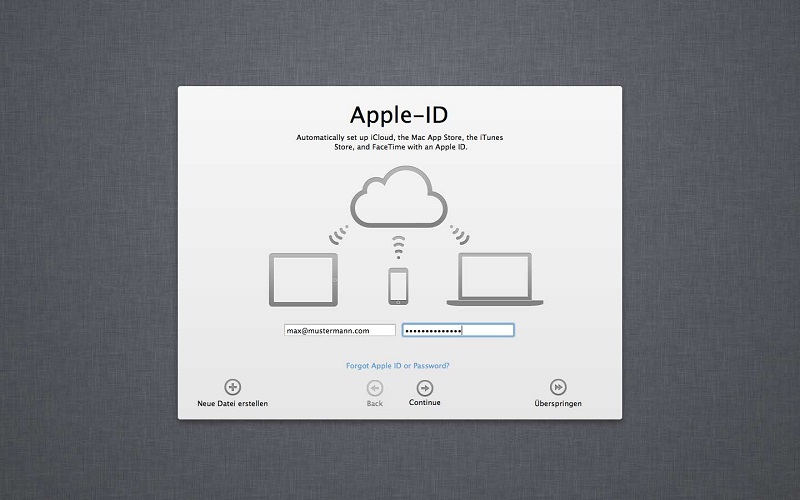
Task: Click the "Apple-ID" heading text
Action: click(x=399, y=115)
